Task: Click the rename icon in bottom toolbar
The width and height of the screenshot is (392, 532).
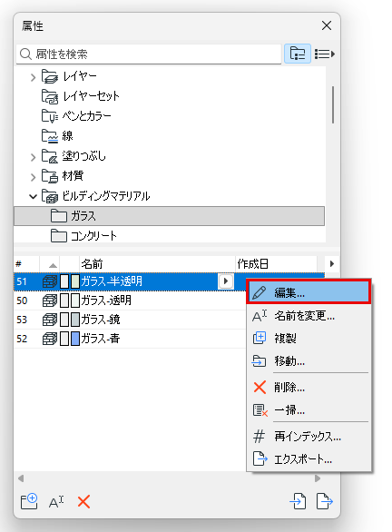Action: 56,502
